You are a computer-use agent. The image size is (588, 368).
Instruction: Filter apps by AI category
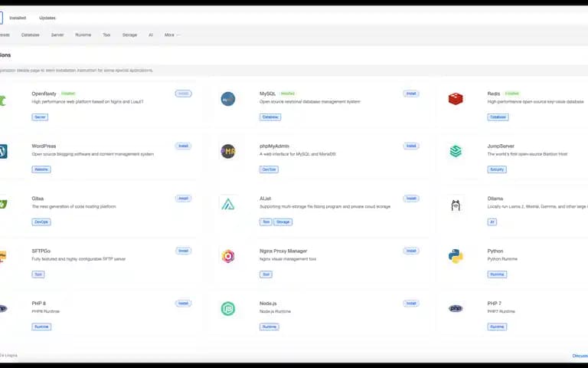151,35
